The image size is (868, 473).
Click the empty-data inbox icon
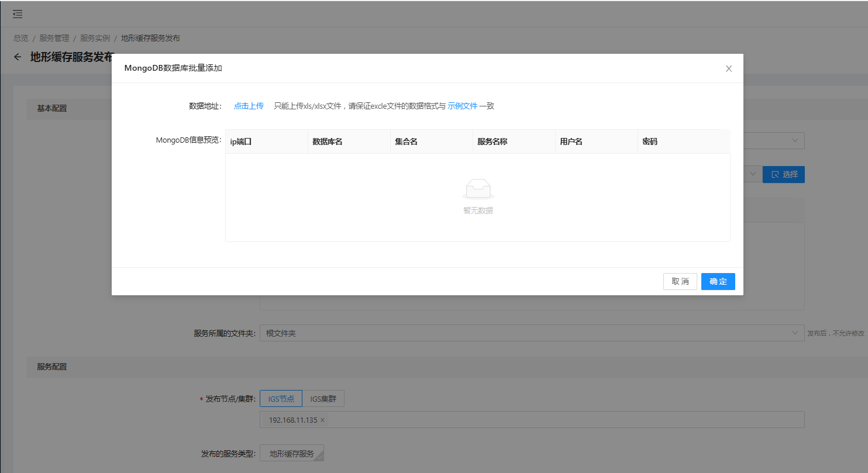pos(478,189)
